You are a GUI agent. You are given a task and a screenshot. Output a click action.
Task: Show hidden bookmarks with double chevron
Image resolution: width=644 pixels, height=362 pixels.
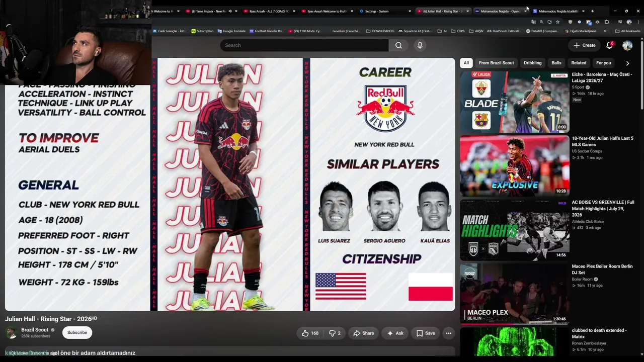[605, 31]
